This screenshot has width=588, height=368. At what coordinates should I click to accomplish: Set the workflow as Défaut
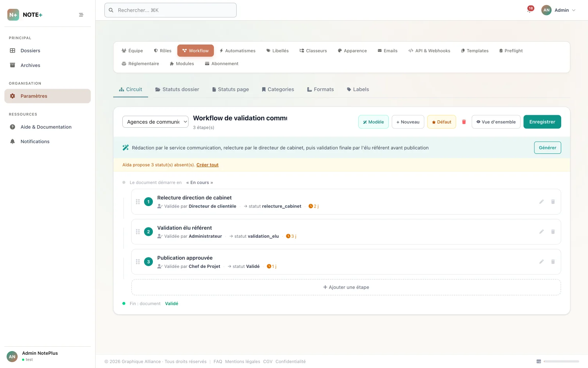(x=442, y=122)
